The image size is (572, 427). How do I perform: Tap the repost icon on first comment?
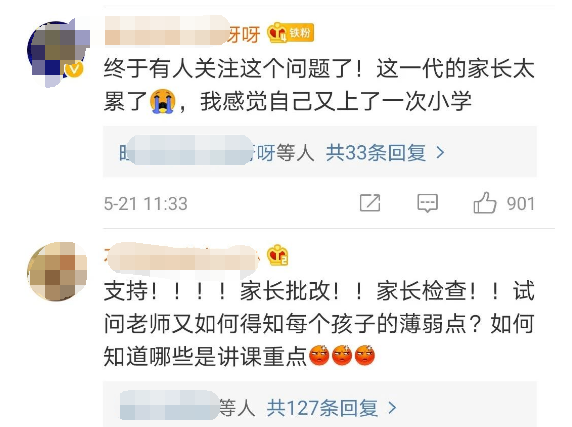tap(370, 203)
